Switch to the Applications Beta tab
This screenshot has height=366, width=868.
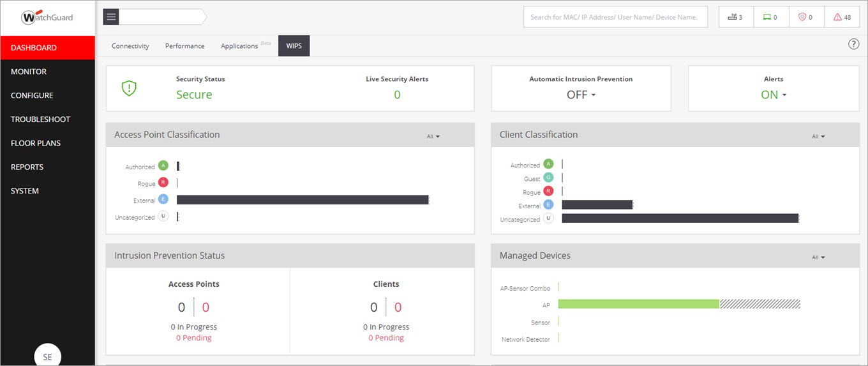pos(246,46)
